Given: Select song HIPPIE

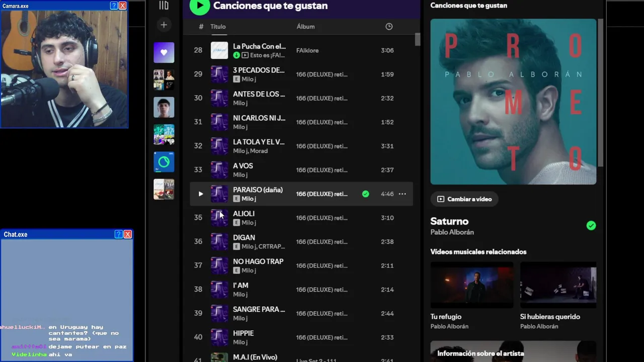Looking at the screenshot, I should [x=243, y=333].
